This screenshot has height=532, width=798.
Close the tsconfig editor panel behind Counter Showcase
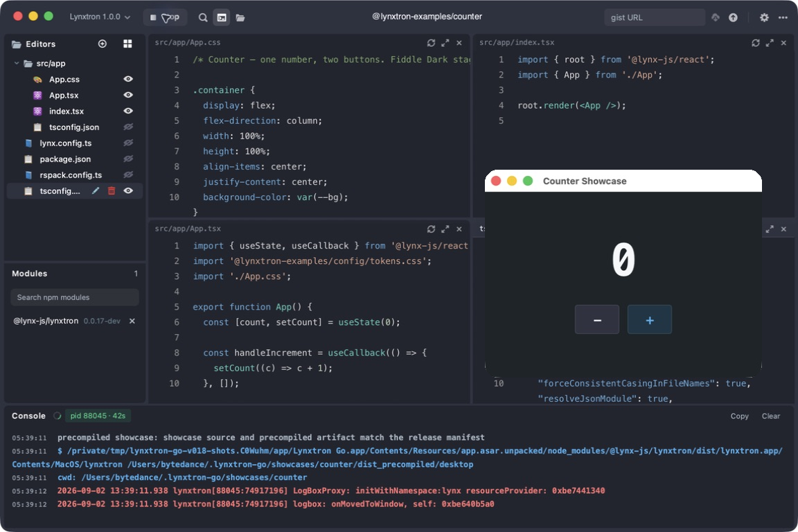tap(783, 229)
